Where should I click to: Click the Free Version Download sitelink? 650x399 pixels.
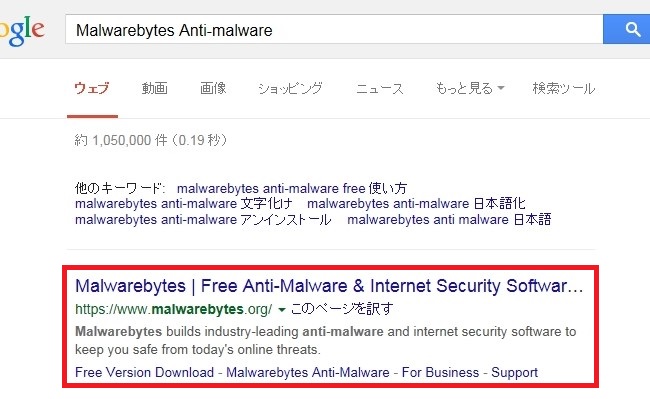click(144, 372)
